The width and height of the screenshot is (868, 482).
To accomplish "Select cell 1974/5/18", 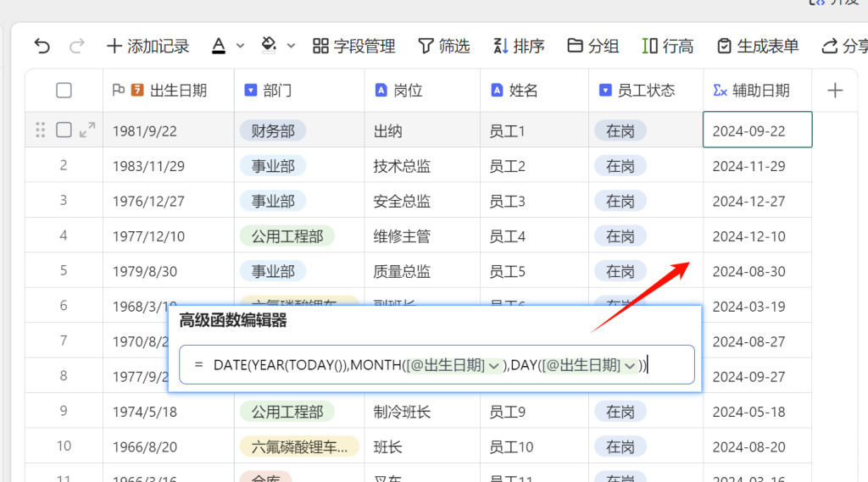I will 169,412.
